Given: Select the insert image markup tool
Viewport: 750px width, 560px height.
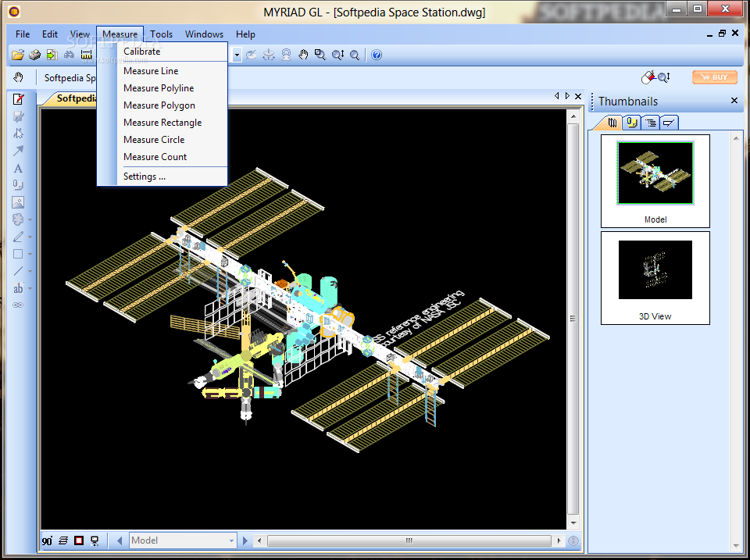Looking at the screenshot, I should coord(18,202).
